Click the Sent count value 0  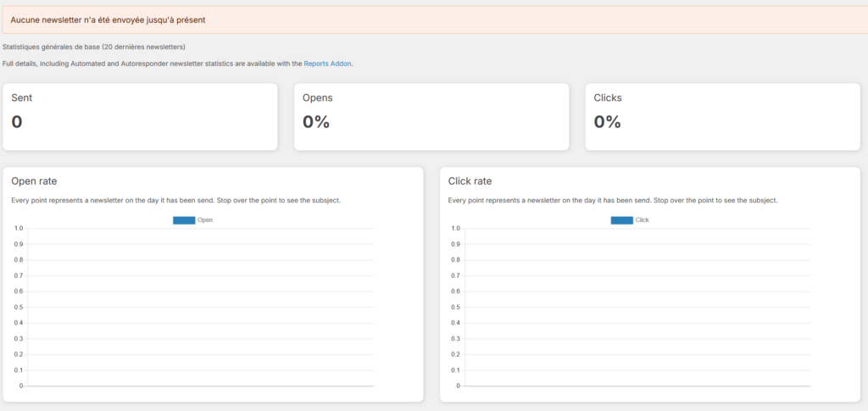click(x=17, y=122)
